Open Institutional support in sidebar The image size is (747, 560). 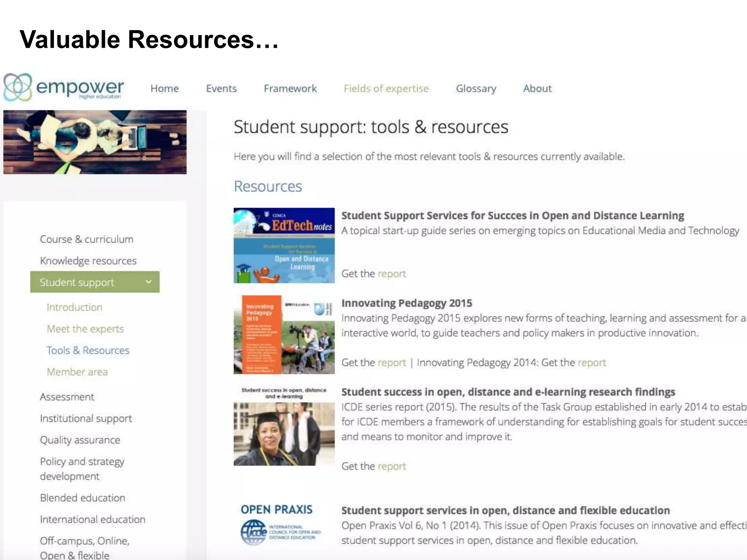click(x=86, y=419)
